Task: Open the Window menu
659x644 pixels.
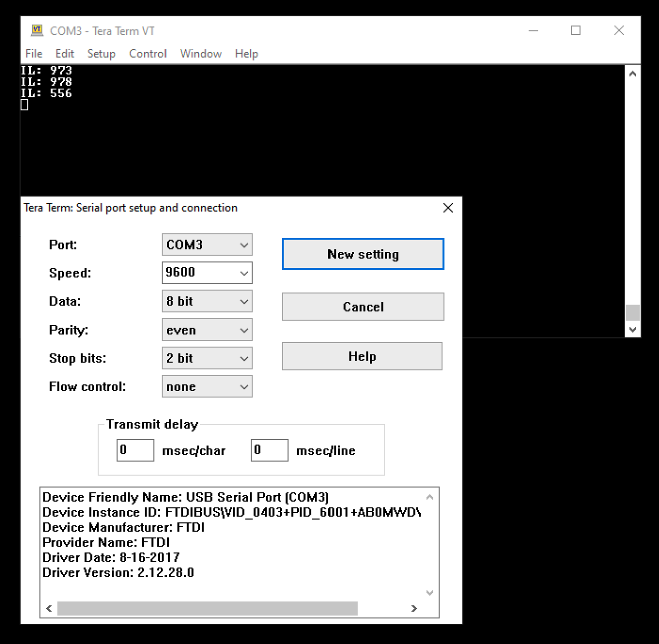Action: point(201,53)
